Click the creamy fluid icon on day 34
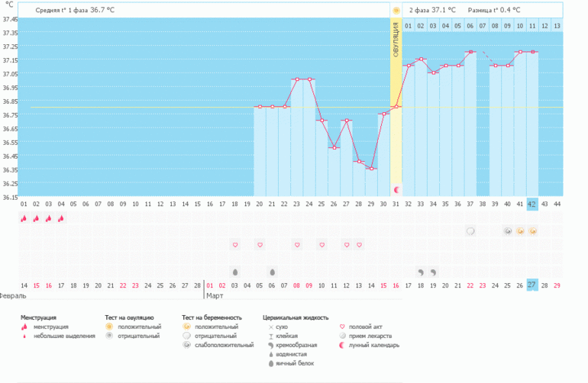588x383 pixels. 433,272
